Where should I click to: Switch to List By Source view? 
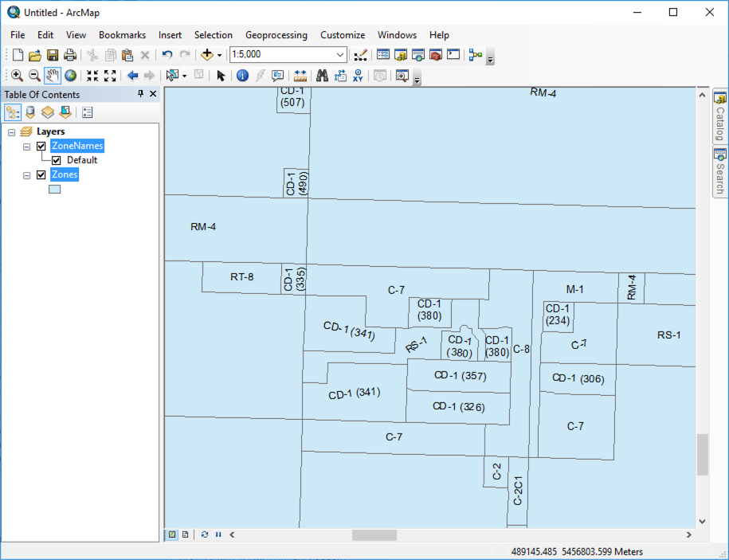[30, 112]
